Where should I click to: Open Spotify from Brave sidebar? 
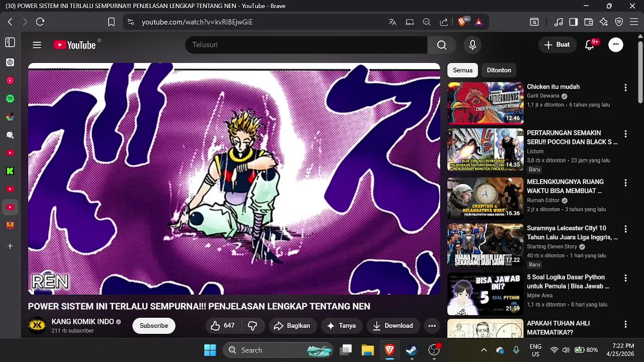tap(10, 99)
